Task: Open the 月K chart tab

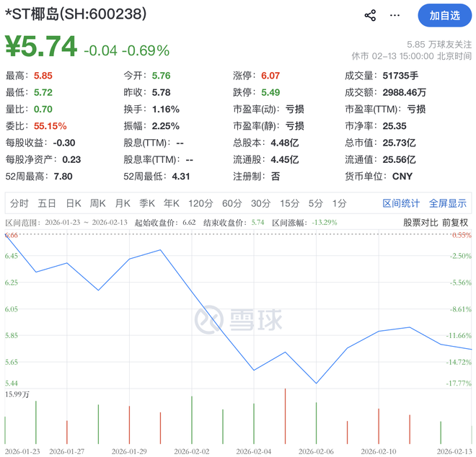Action: point(123,203)
